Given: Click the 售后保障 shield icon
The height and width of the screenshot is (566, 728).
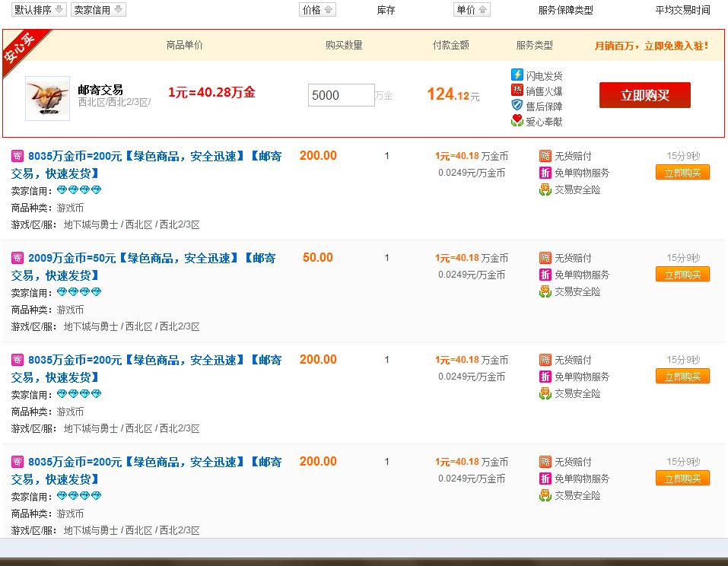Looking at the screenshot, I should [519, 105].
